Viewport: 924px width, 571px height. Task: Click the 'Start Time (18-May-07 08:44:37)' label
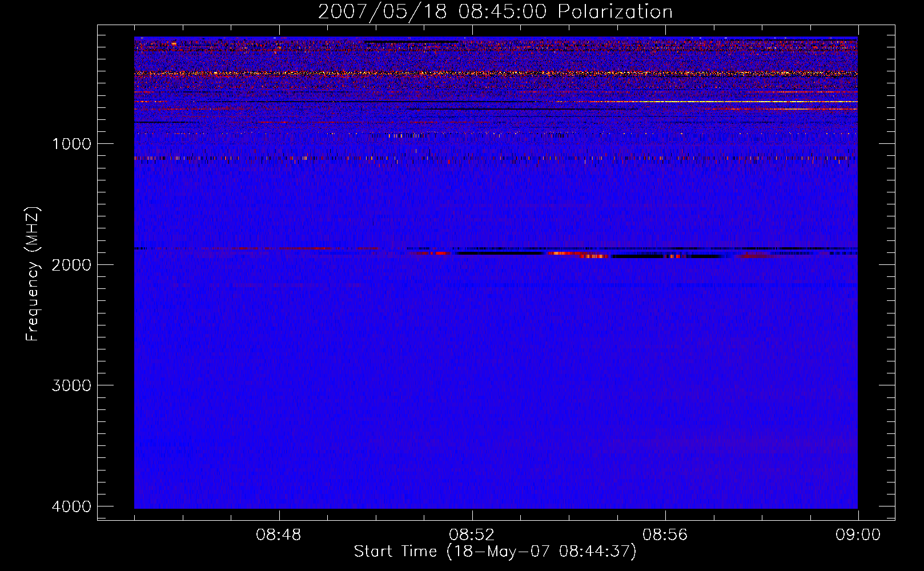495,552
